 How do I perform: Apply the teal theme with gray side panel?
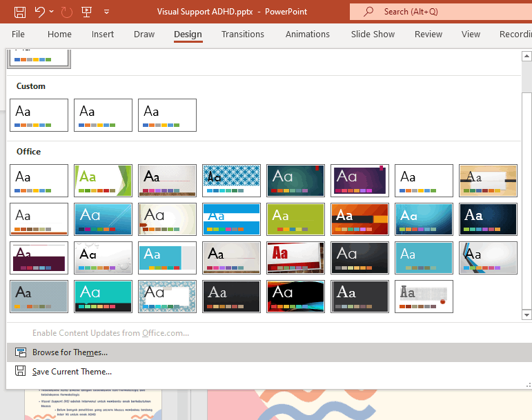pos(167,258)
